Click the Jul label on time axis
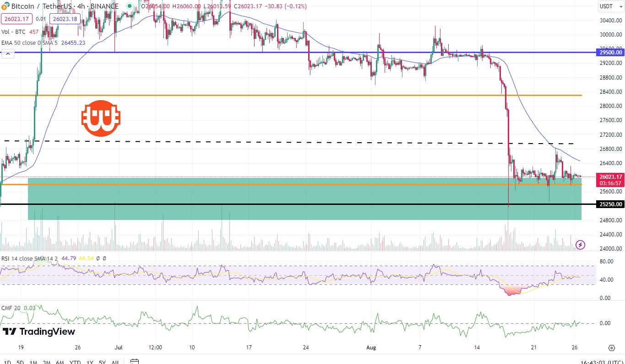Viewport: 625px width, 364px height. 119,348
